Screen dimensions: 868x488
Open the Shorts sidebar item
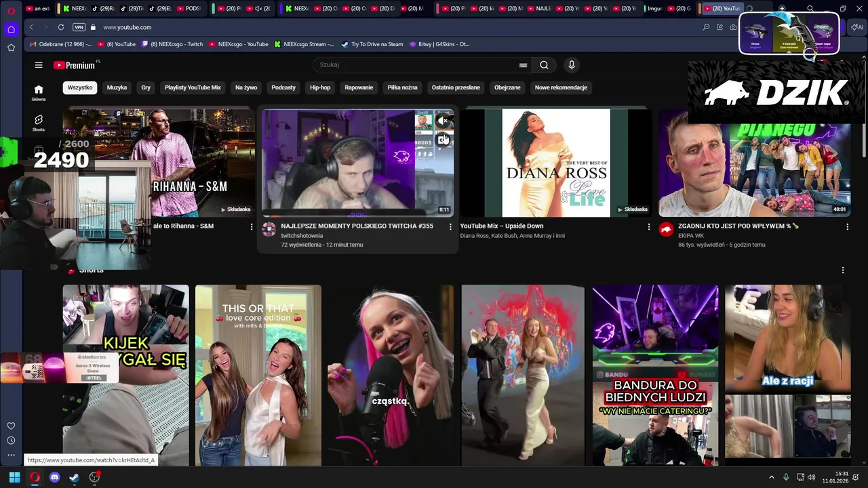(x=39, y=123)
